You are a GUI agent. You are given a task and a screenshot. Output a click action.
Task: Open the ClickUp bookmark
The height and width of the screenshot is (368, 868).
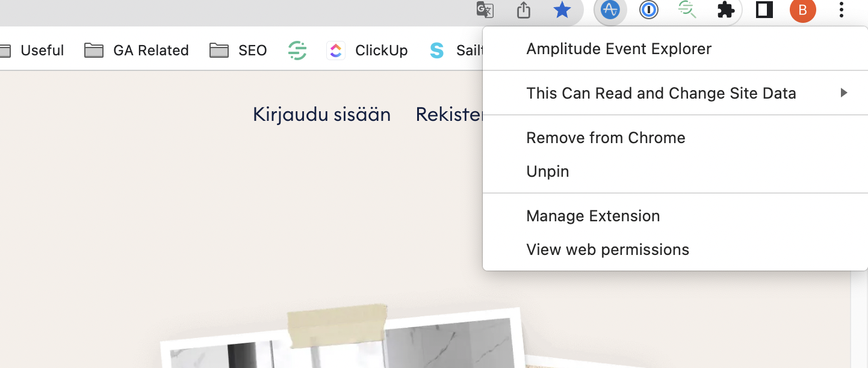pos(367,51)
